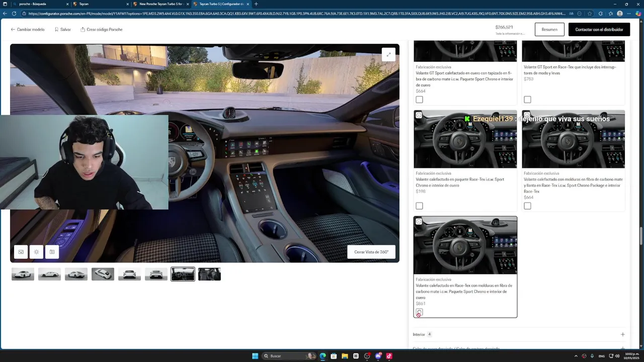Click the browser refresh icon

click(x=14, y=14)
